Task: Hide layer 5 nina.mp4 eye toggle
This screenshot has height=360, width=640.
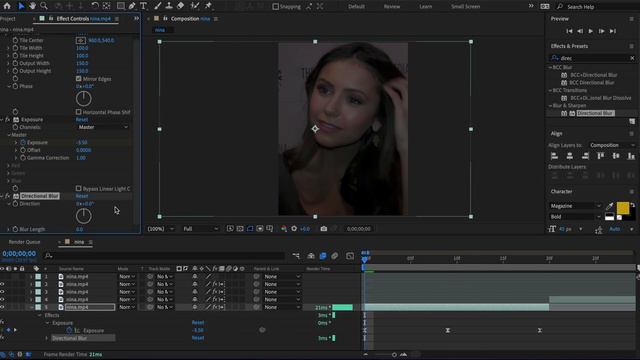Action: 2,307
